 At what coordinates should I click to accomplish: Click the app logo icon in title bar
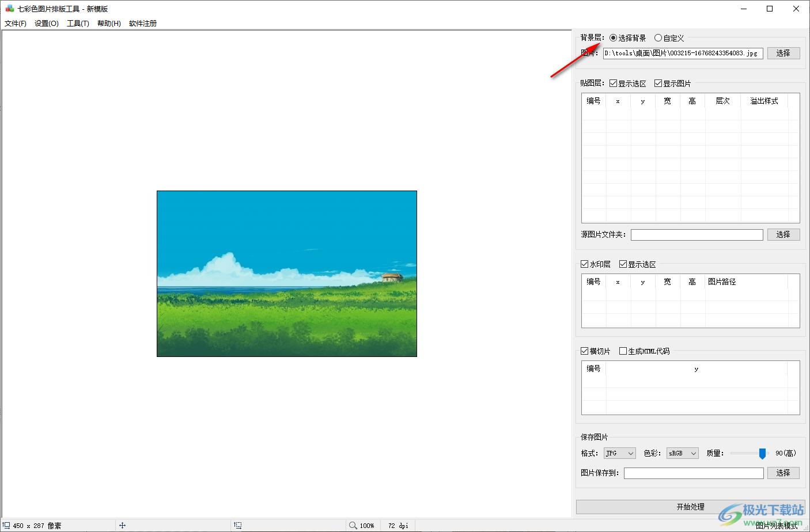point(9,9)
